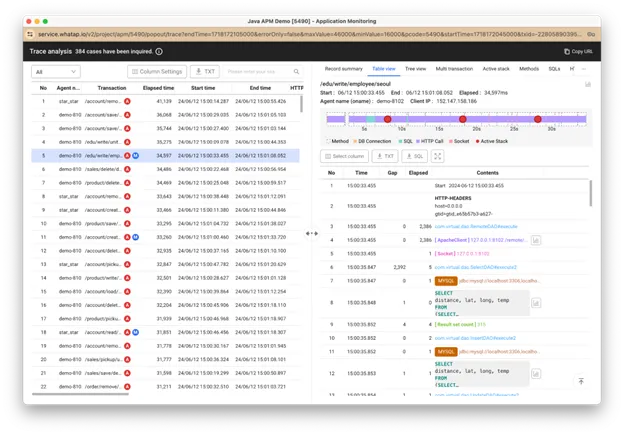
Task: Select trace row 1 /account/remo
Action: click(x=165, y=101)
